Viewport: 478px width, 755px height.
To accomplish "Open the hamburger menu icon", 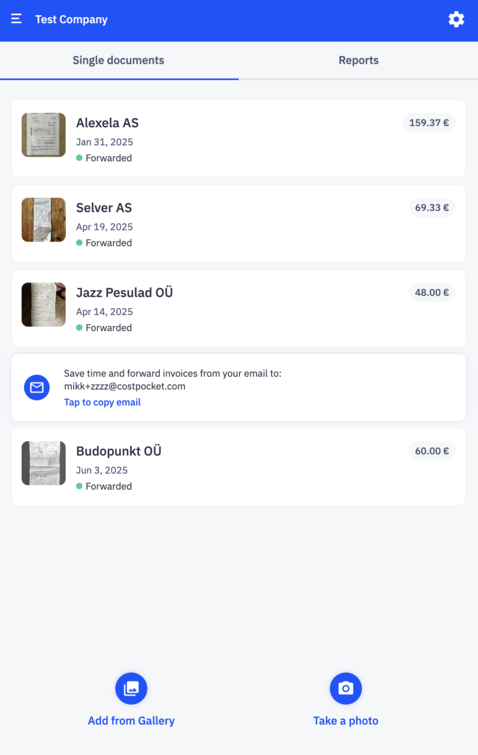I will click(x=16, y=19).
